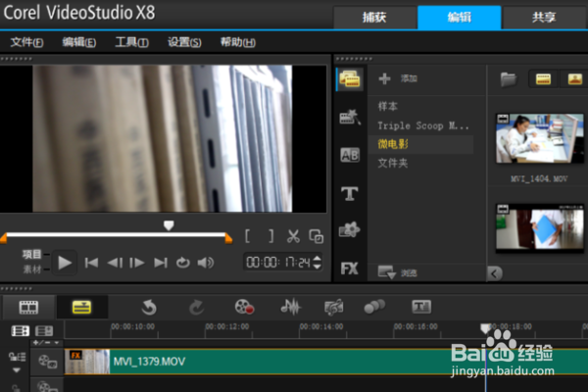
Task: Toggle show photos filter in library
Action: click(574, 79)
